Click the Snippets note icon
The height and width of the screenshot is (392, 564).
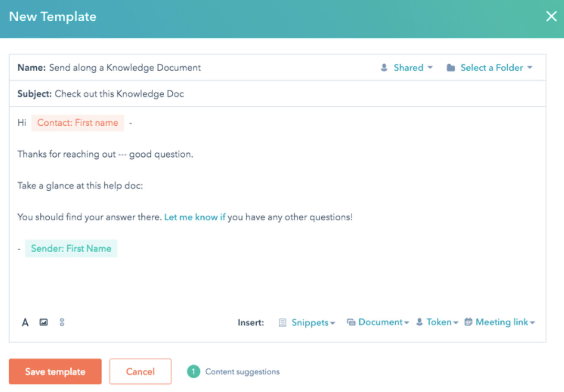point(282,322)
